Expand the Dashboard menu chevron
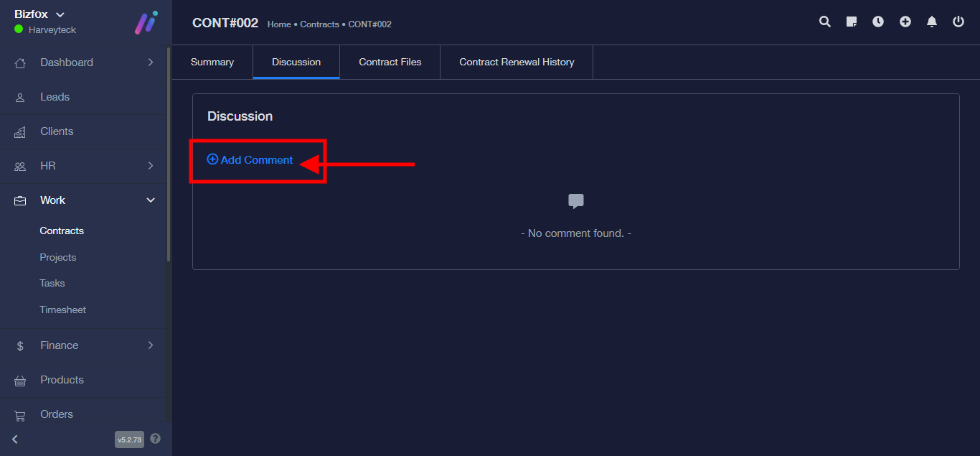Viewport: 980px width, 456px height. pos(151,62)
